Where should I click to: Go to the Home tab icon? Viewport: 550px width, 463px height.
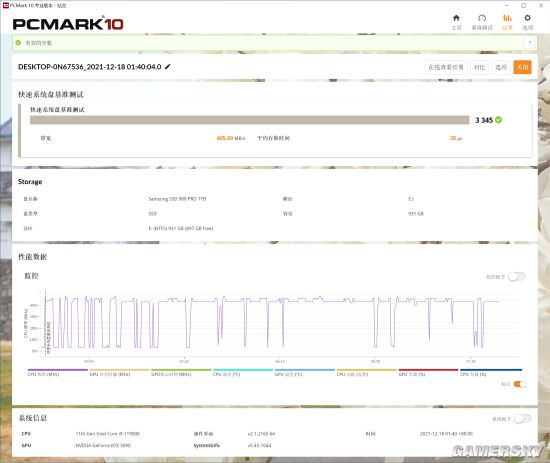pos(456,18)
